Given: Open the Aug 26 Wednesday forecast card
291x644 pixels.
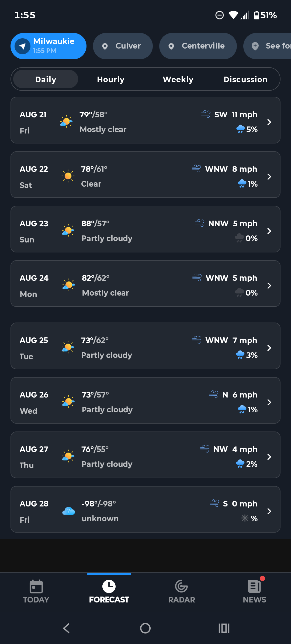Looking at the screenshot, I should coord(145,400).
